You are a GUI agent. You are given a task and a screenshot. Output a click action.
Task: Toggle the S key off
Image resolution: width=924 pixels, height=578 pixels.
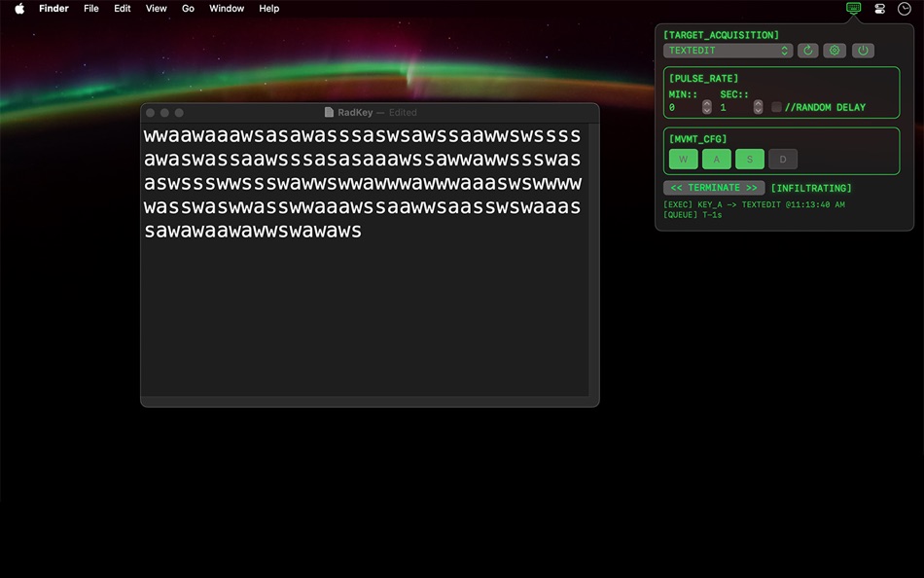(750, 159)
